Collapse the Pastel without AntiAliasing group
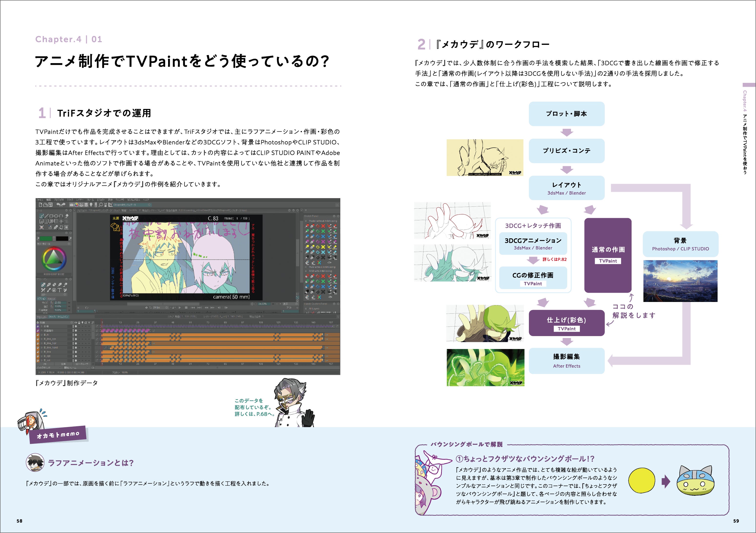The image size is (756, 533). coord(306,221)
